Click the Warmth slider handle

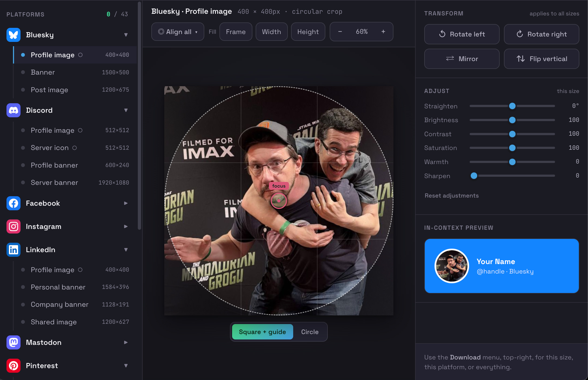tap(512, 162)
